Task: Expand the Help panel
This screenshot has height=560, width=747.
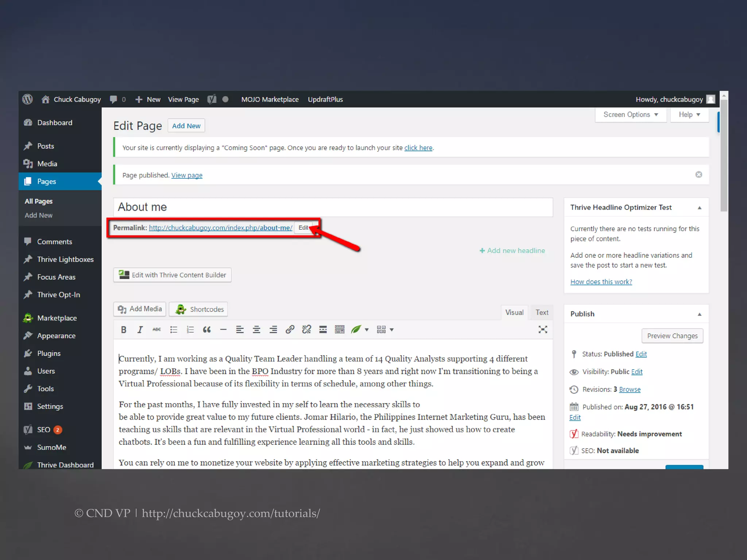Action: pos(689,114)
